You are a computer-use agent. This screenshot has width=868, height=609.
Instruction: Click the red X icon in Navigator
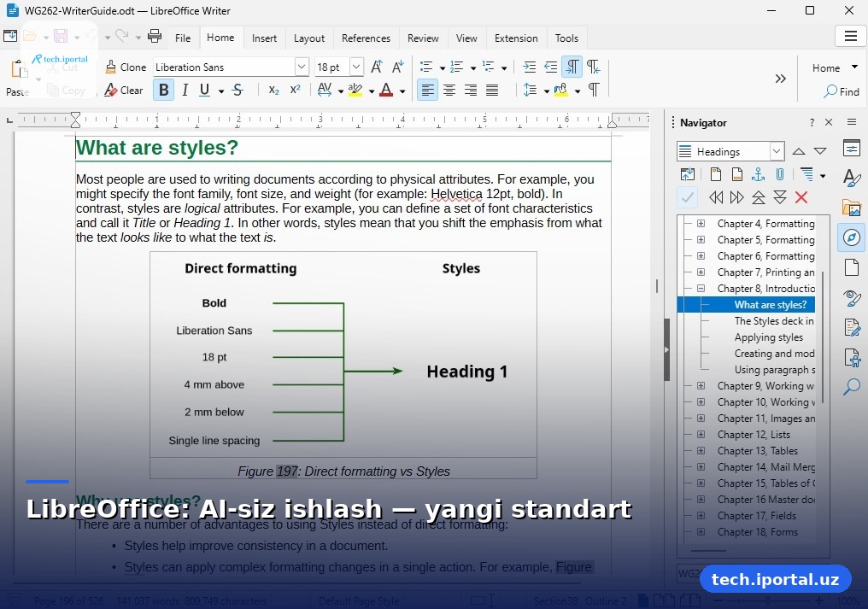point(801,197)
